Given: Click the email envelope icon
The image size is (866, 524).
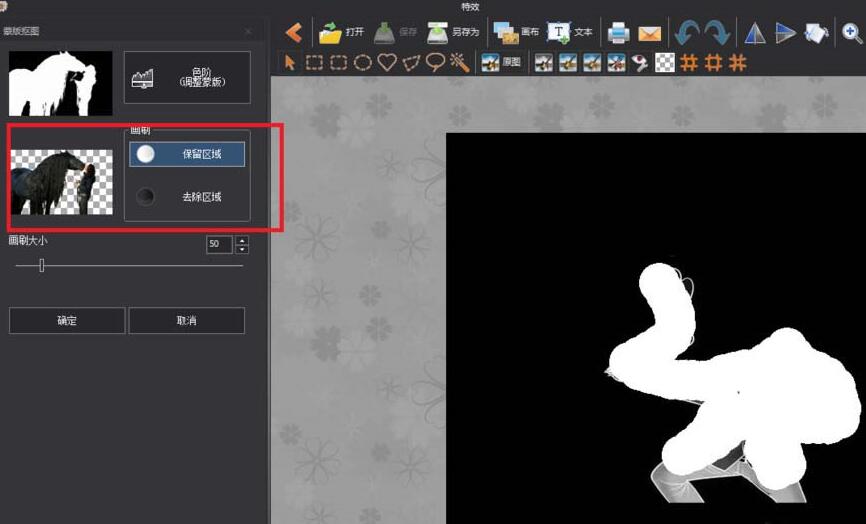Looking at the screenshot, I should tap(650, 34).
